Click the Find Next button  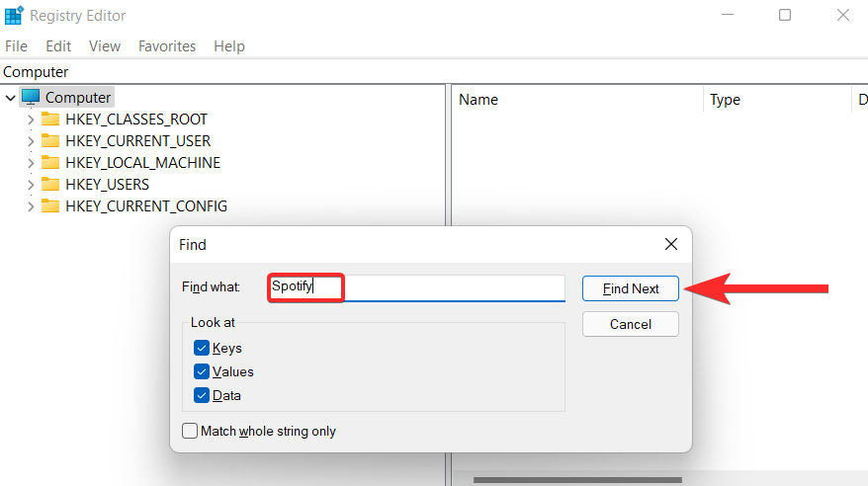tap(631, 288)
